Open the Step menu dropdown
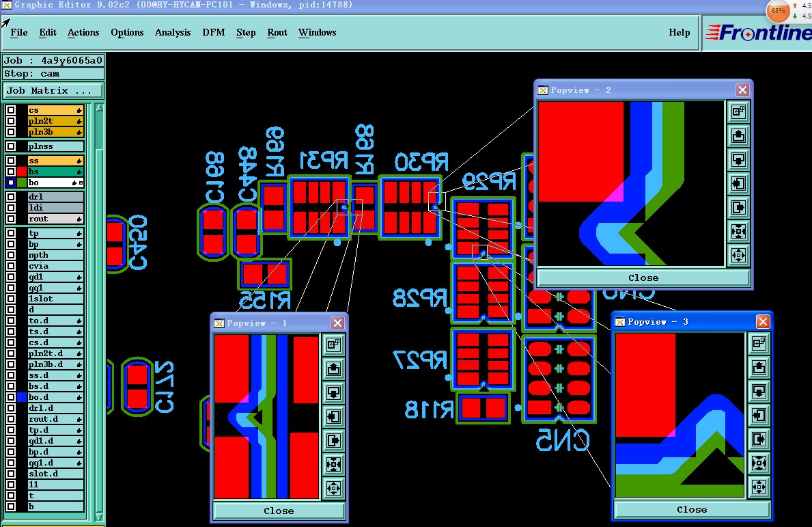This screenshot has height=527, width=812. (x=246, y=32)
